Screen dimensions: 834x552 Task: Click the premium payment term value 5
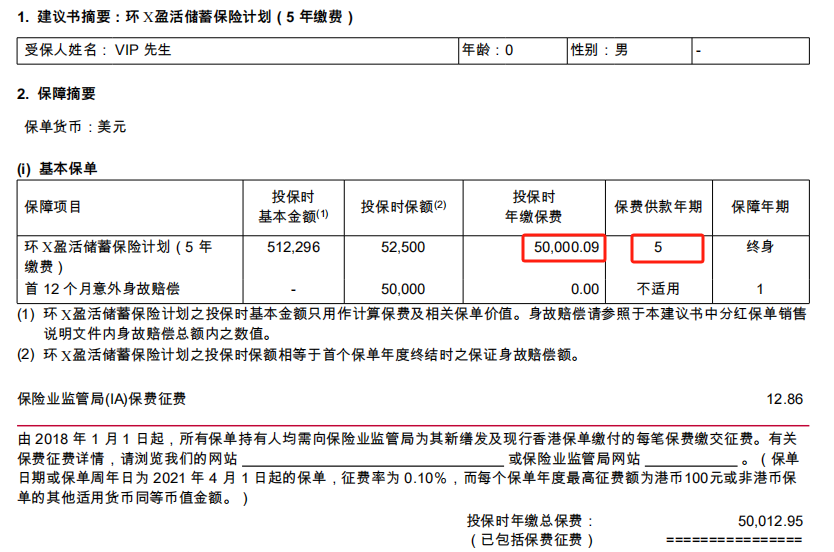658,247
